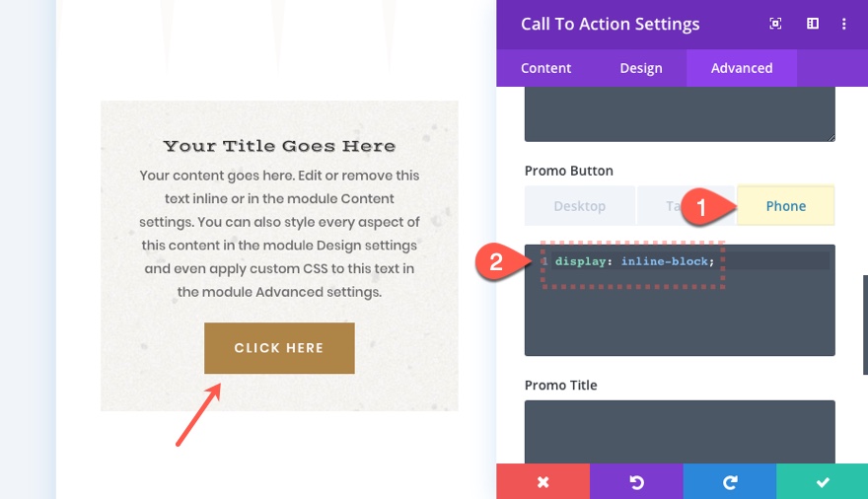This screenshot has height=499, width=868.
Task: Open the Design tab
Action: coord(641,68)
